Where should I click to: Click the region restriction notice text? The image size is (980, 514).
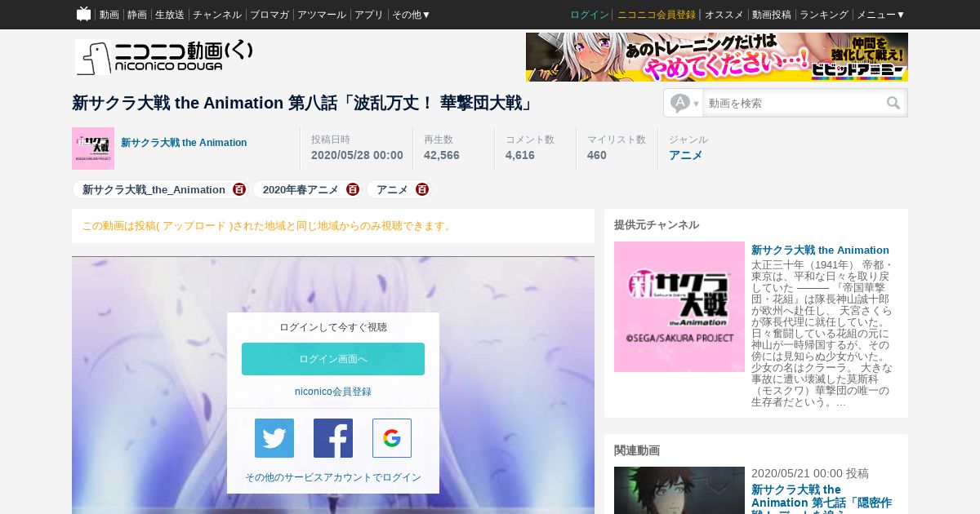(x=268, y=226)
